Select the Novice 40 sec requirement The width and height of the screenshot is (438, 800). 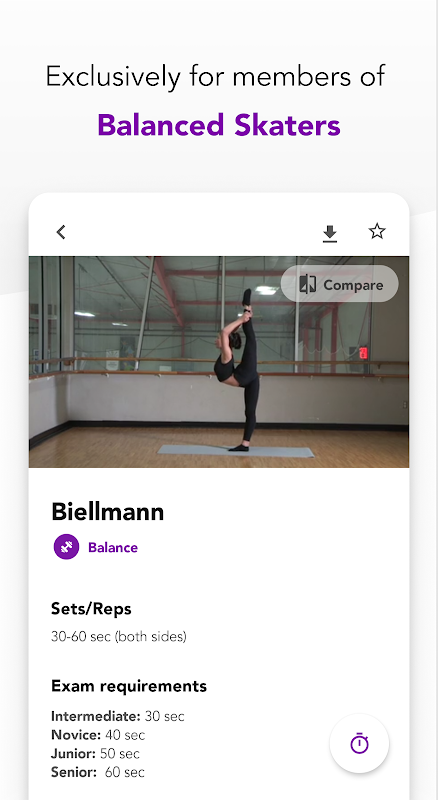(98, 735)
